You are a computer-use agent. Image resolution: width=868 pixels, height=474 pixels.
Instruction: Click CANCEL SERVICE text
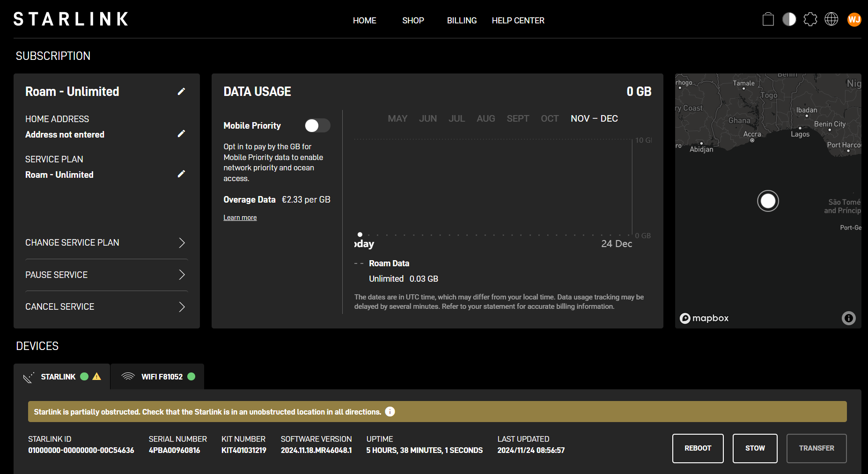pyautogui.click(x=59, y=307)
